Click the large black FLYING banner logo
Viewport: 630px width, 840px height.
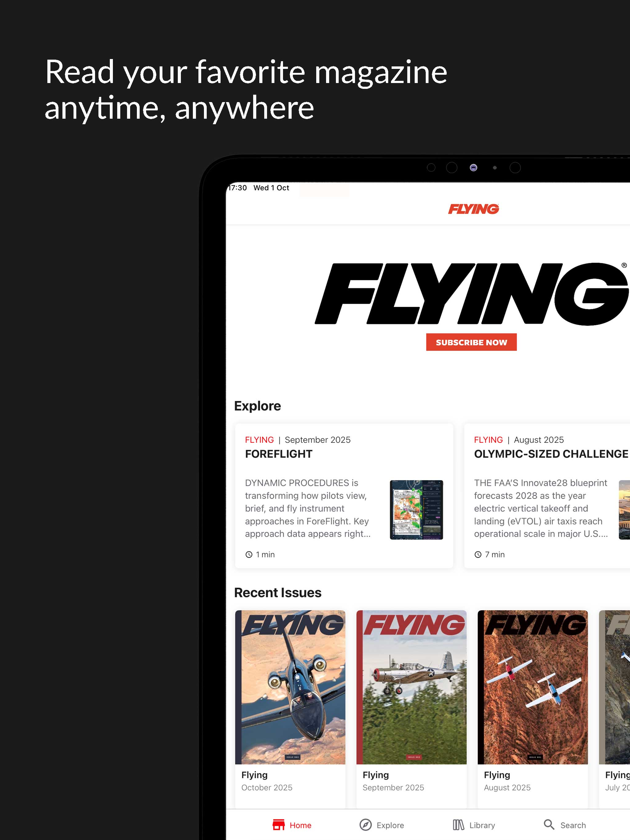(471, 294)
